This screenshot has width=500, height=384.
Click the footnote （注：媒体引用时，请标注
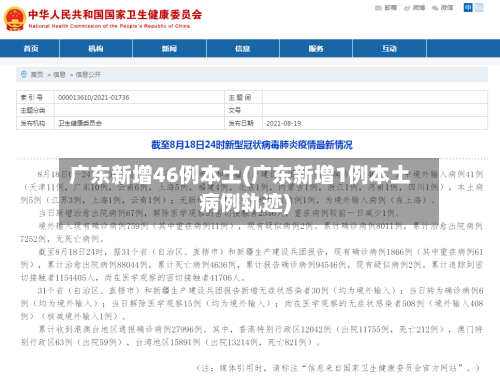[x=338, y=368]
